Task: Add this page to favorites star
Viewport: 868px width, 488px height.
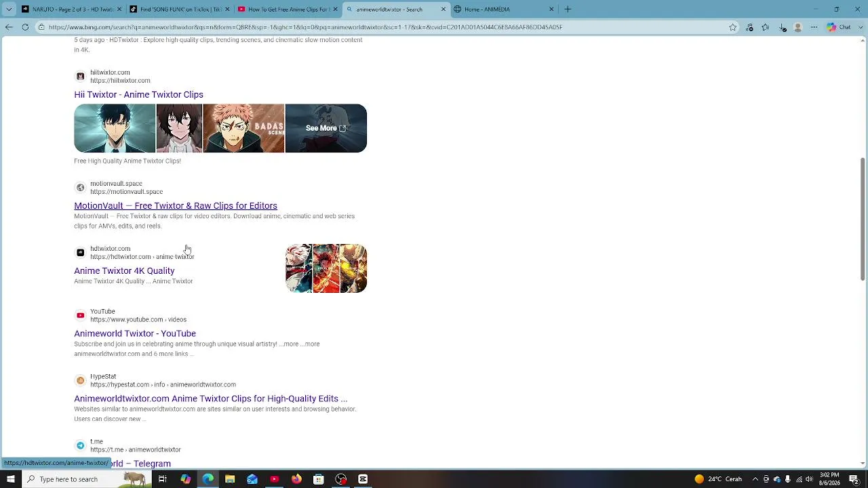Action: coord(733,27)
